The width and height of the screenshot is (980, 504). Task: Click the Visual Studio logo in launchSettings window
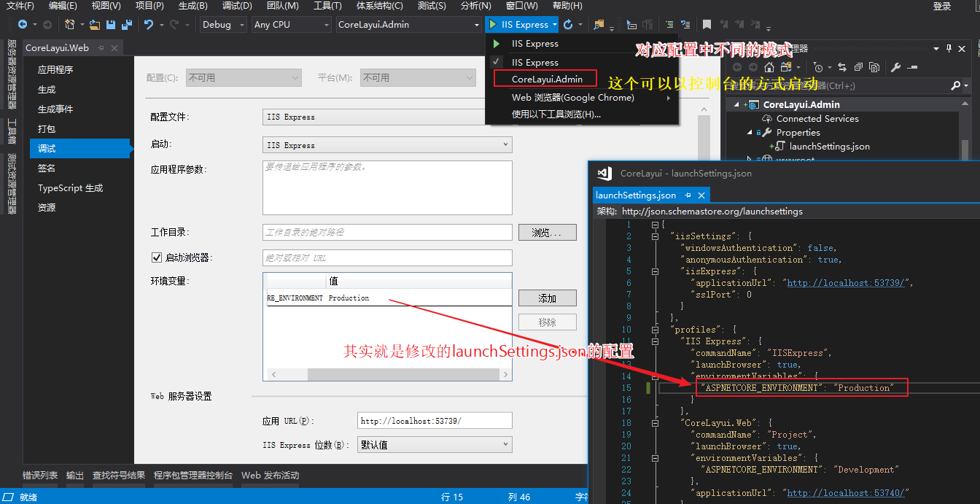[x=604, y=174]
